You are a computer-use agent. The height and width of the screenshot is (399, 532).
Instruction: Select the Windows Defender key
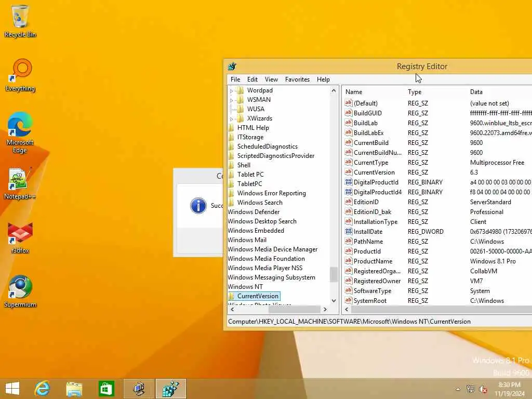pos(254,212)
